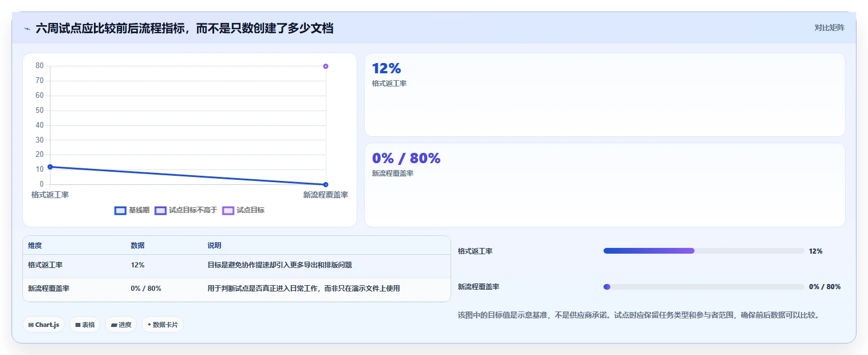
Task: Click the 新流程覆盖率 x-axis label
Action: point(325,195)
